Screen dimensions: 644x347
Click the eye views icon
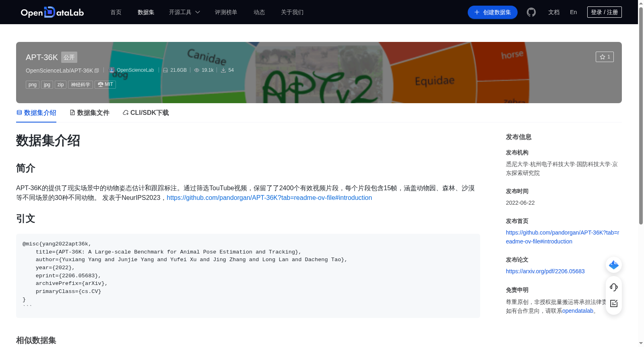tap(197, 70)
